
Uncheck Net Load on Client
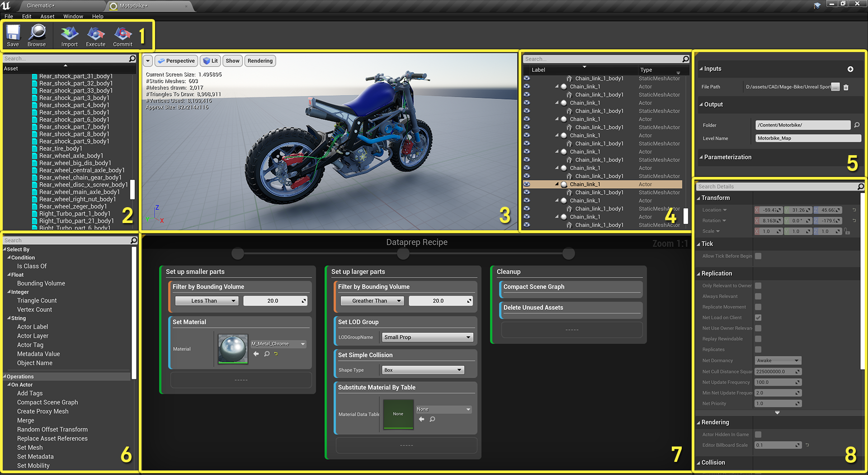[x=758, y=318]
